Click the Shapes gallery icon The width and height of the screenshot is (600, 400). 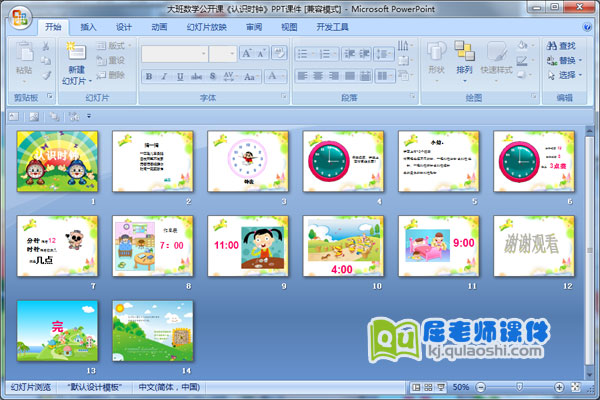click(x=436, y=52)
